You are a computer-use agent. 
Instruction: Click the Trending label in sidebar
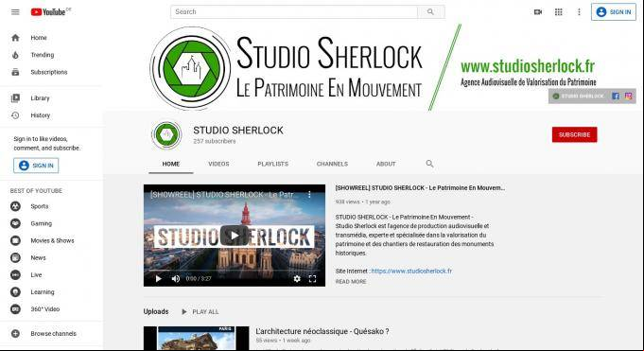(x=43, y=55)
